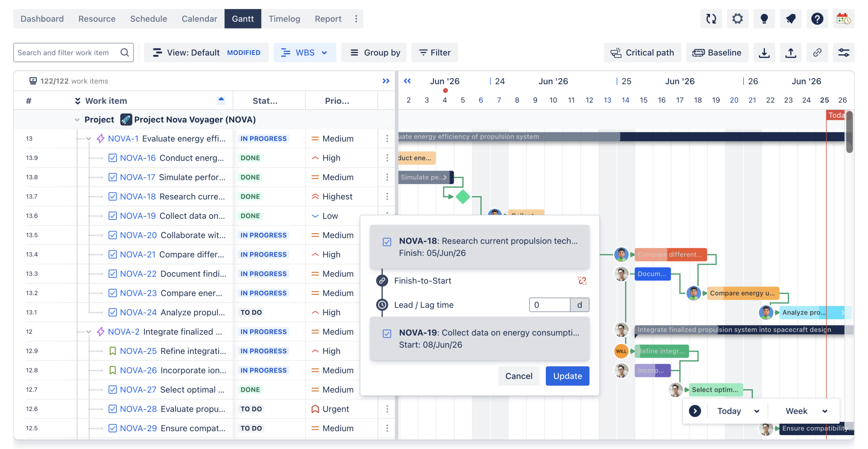
Task: Collapse the Project Nova Voyager row
Action: [77, 119]
